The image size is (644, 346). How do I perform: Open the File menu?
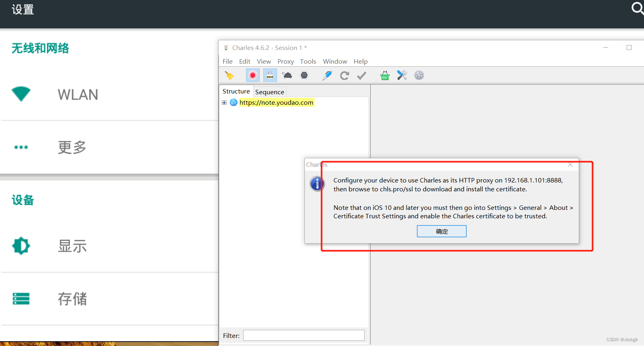tap(227, 61)
